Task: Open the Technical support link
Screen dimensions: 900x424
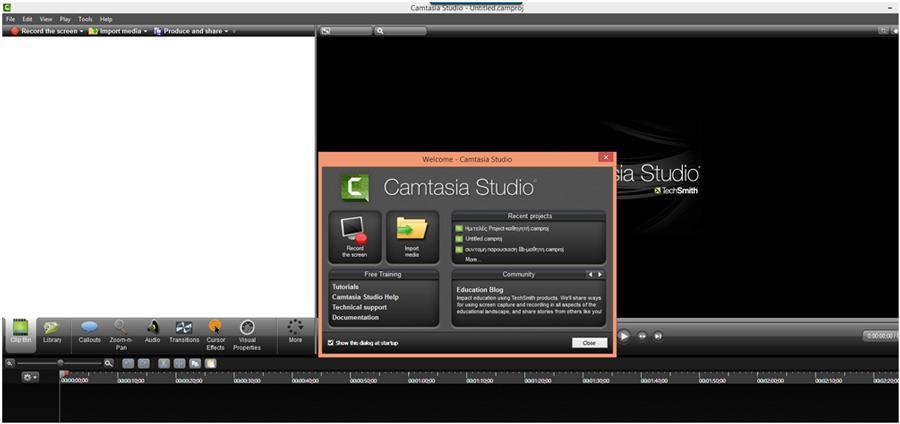Action: click(359, 307)
